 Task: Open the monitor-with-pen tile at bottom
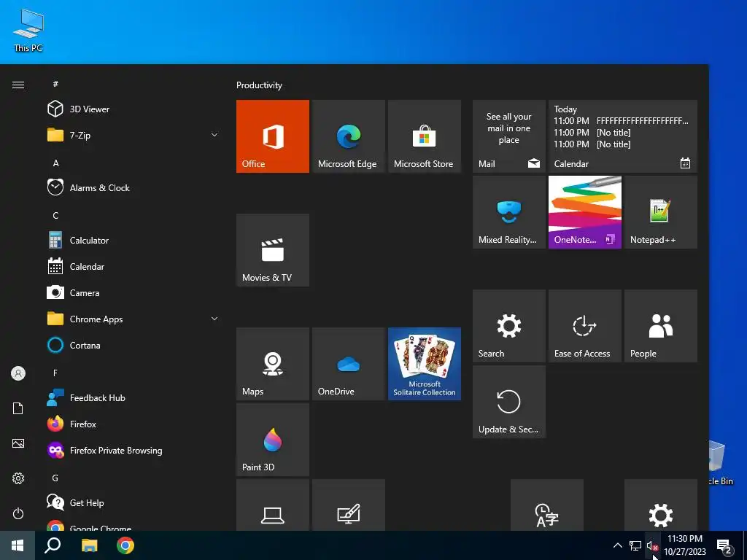[348, 505]
